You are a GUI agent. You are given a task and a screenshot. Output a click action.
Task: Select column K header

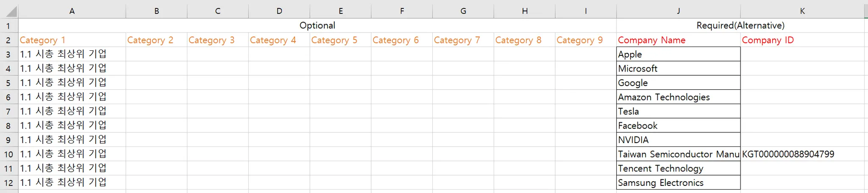[x=802, y=11]
